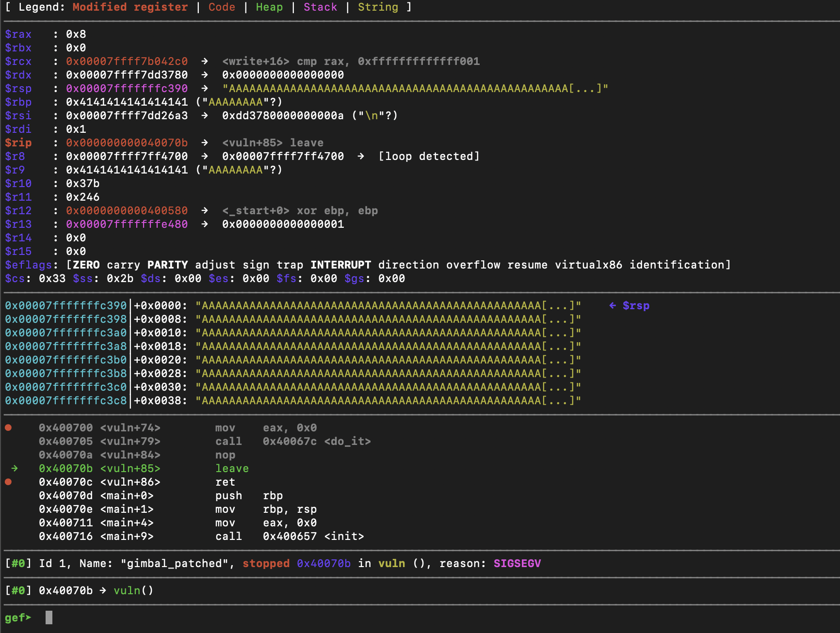This screenshot has height=633, width=840.
Task: Click $rsp address 0x00007fffffffc390 in registers
Action: tap(127, 89)
